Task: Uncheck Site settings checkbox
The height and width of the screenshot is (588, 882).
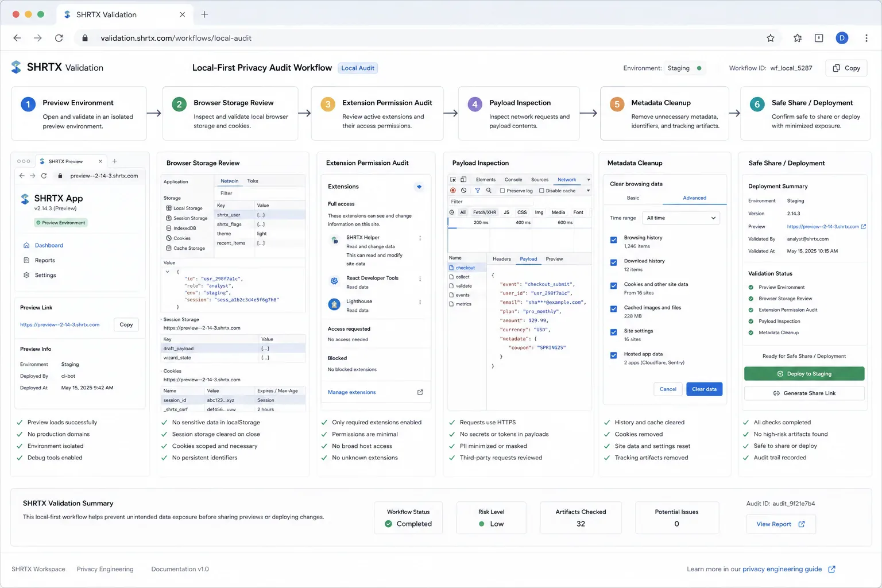Action: [x=613, y=332]
